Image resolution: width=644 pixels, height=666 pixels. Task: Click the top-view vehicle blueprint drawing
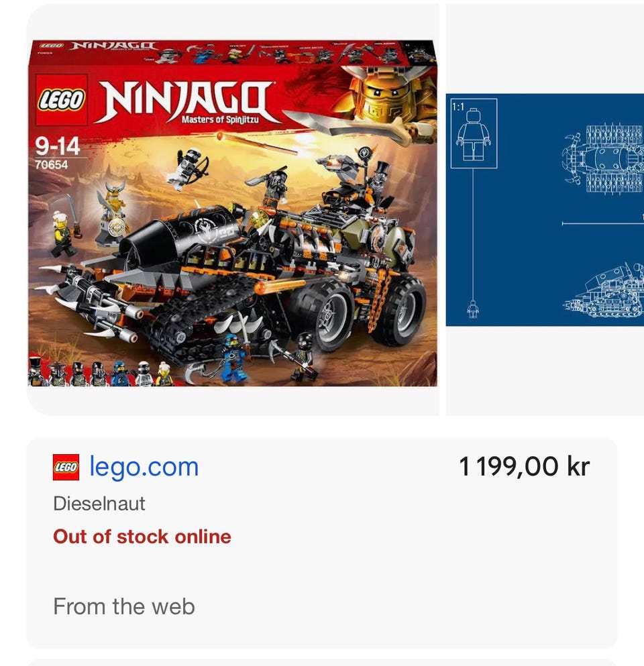click(x=603, y=159)
